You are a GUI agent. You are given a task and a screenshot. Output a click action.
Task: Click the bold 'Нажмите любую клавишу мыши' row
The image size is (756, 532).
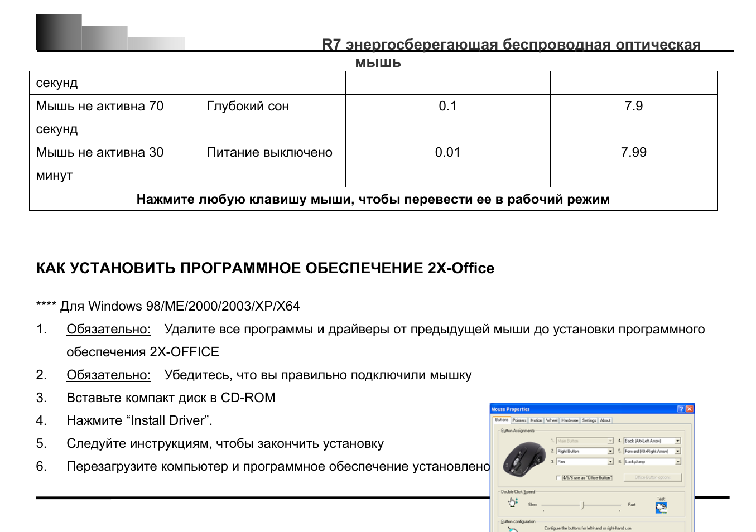click(373, 199)
